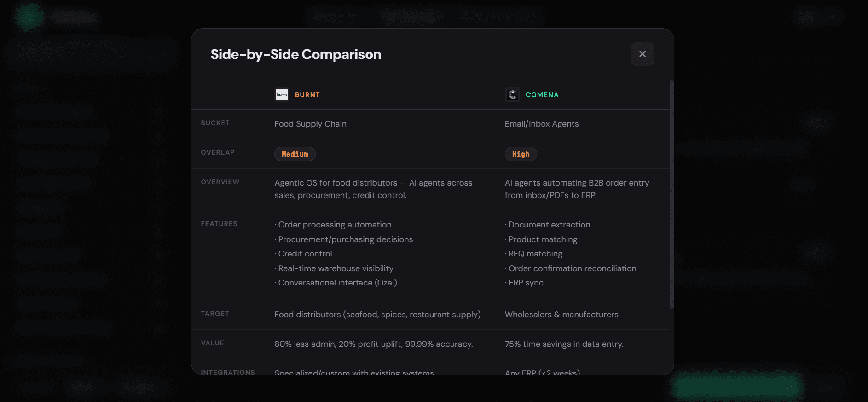Select the ERP sync feature
868x402 pixels.
pyautogui.click(x=524, y=283)
